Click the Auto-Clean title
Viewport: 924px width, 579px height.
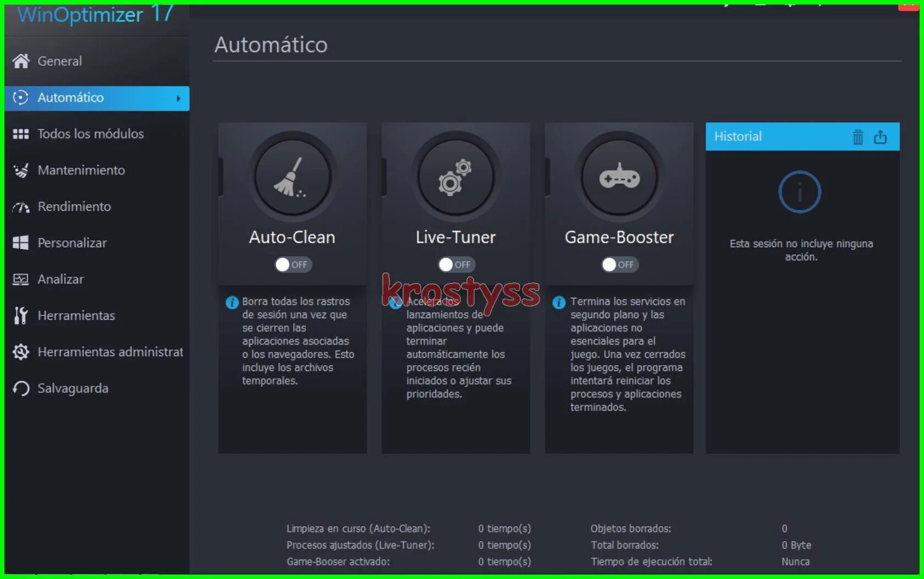click(x=292, y=237)
